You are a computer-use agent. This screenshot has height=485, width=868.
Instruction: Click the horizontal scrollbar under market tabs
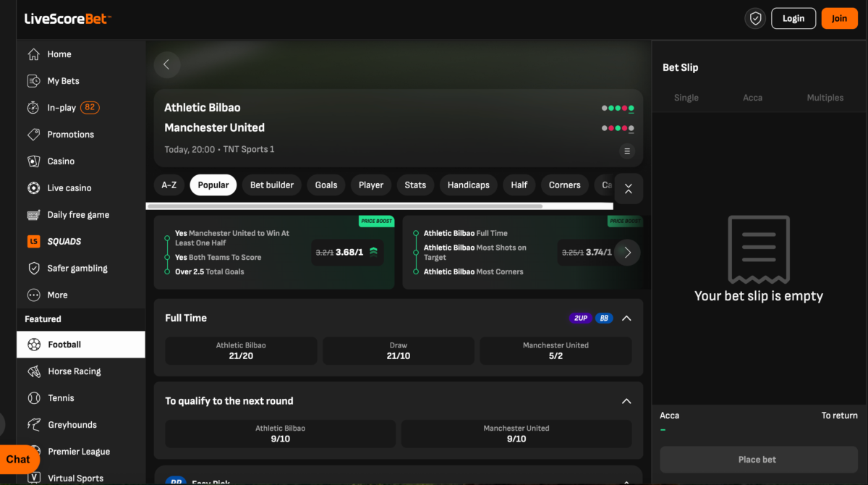click(344, 206)
